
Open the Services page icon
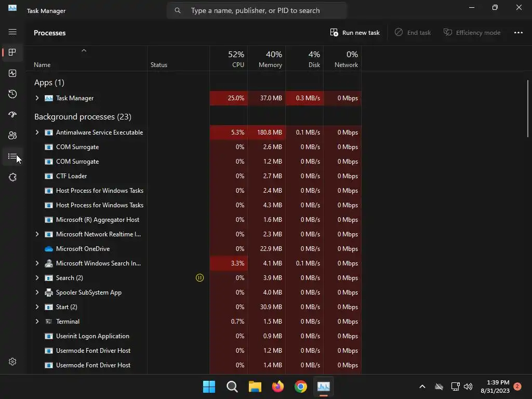pyautogui.click(x=12, y=177)
